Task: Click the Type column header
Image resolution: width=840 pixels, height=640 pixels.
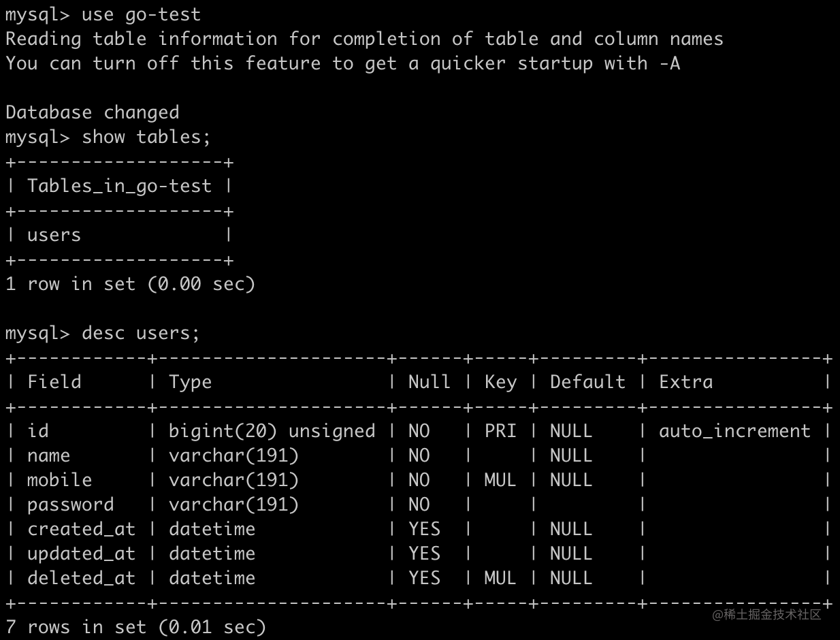Action: pyautogui.click(x=190, y=382)
